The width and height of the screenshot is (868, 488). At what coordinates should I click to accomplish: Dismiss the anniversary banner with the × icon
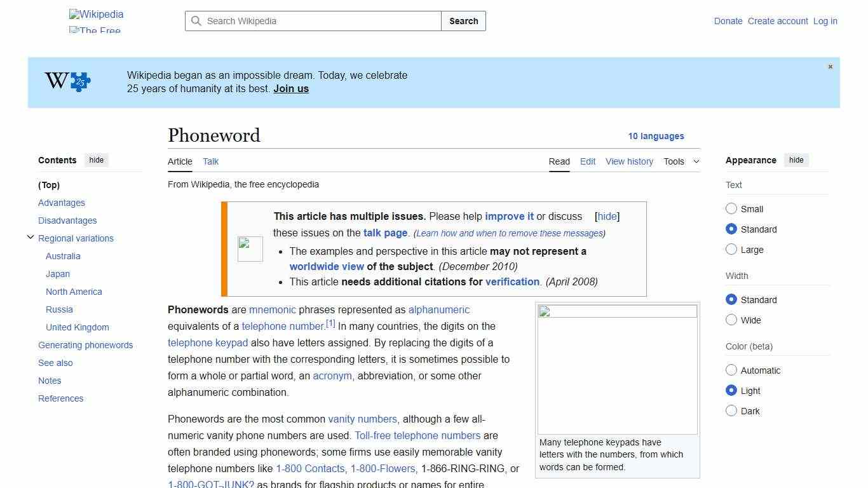(830, 66)
